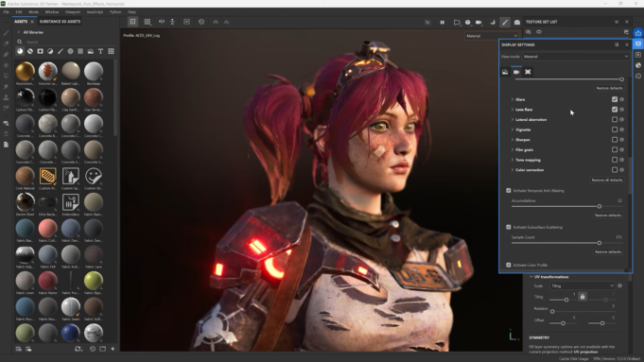Open Shader Settings sphere icon on right dock
Image resolution: width=644 pixels, height=362 pixels.
637,65
